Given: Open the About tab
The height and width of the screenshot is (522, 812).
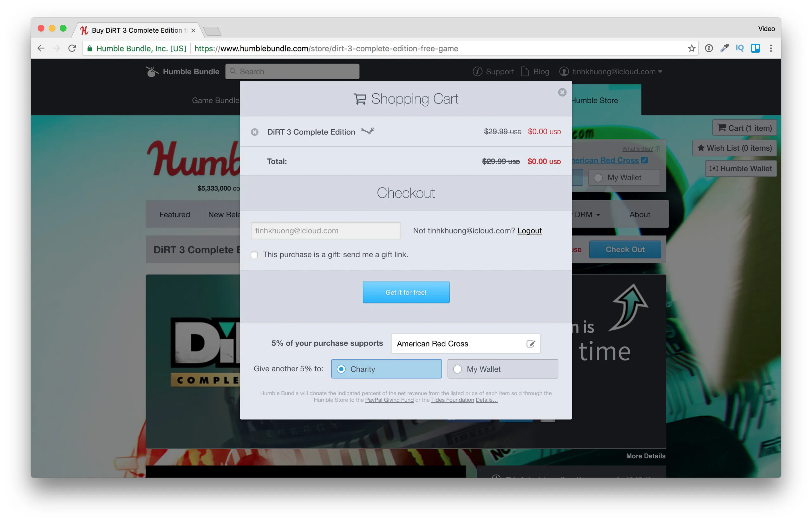Looking at the screenshot, I should click(x=639, y=215).
